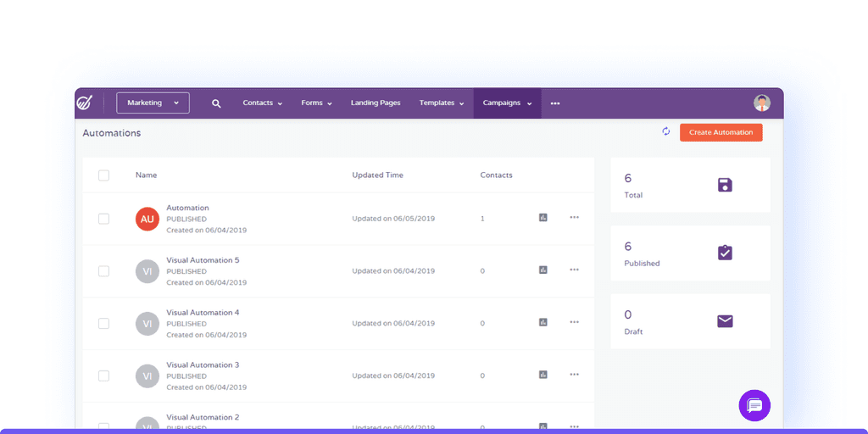Go to Landing Pages menu item
The height and width of the screenshot is (434, 868).
[376, 103]
